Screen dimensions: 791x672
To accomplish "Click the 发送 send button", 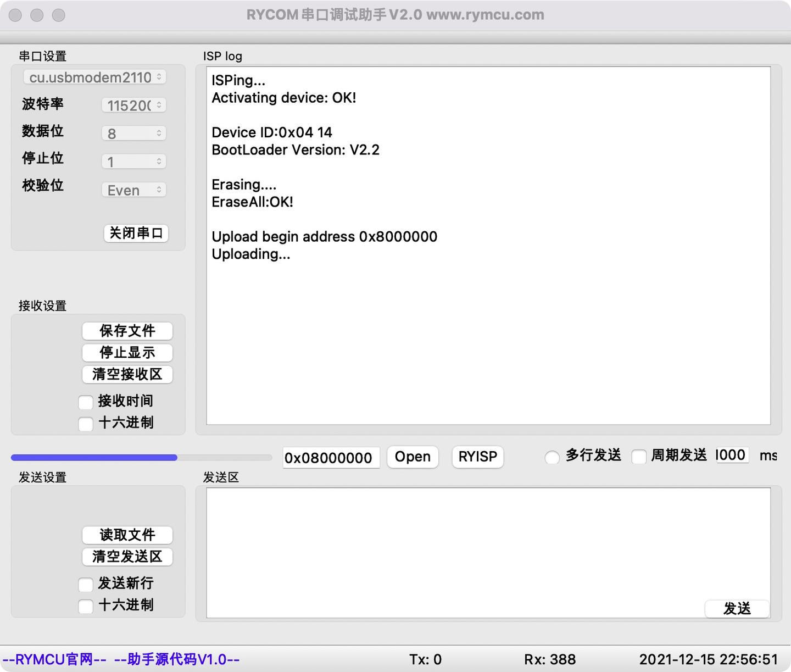I will [x=738, y=608].
